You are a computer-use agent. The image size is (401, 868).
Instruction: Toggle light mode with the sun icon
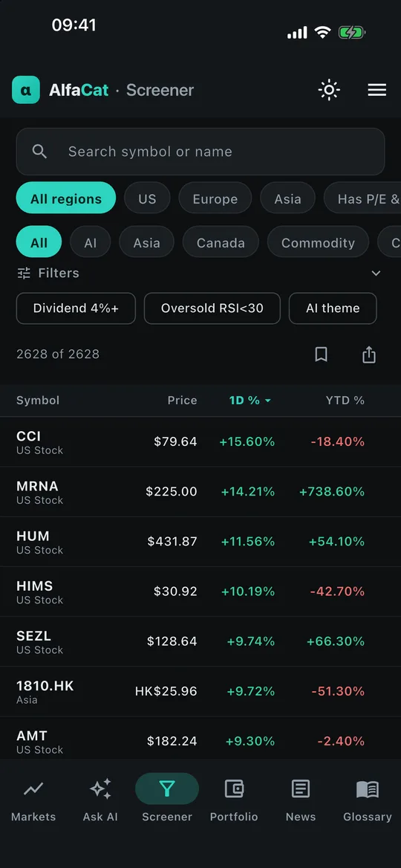329,90
